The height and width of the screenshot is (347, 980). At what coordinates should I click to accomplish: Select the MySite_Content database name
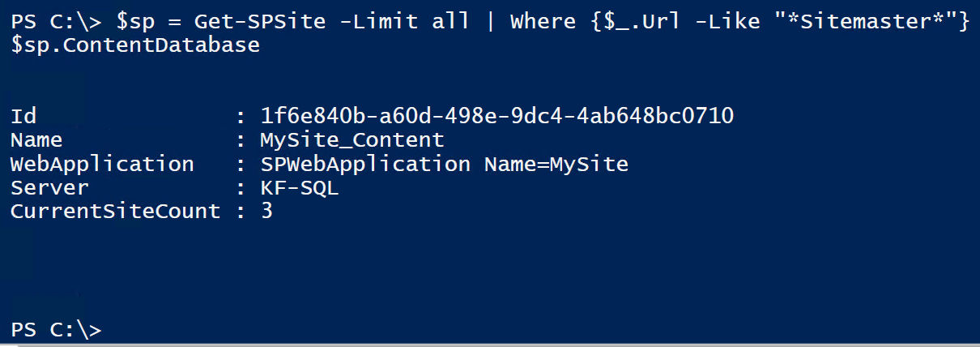[352, 139]
